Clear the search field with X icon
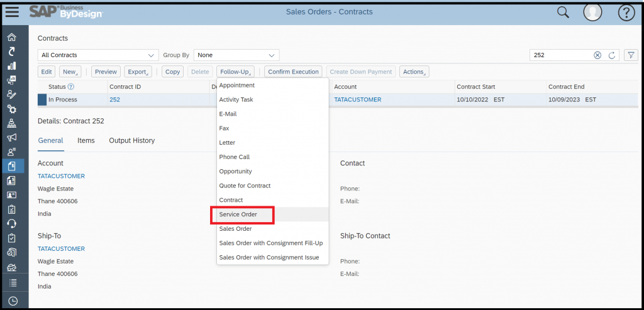Screen dimensions: 644x310 click(x=597, y=55)
